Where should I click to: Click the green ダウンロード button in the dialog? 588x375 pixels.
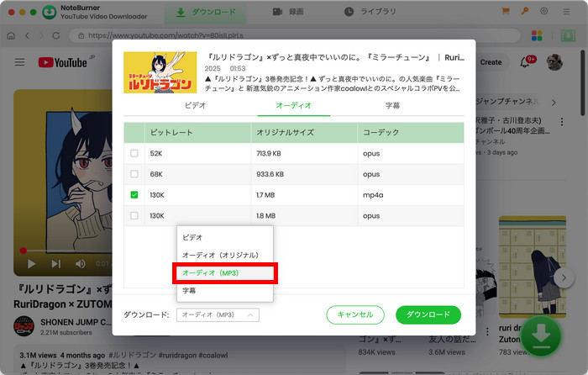428,314
